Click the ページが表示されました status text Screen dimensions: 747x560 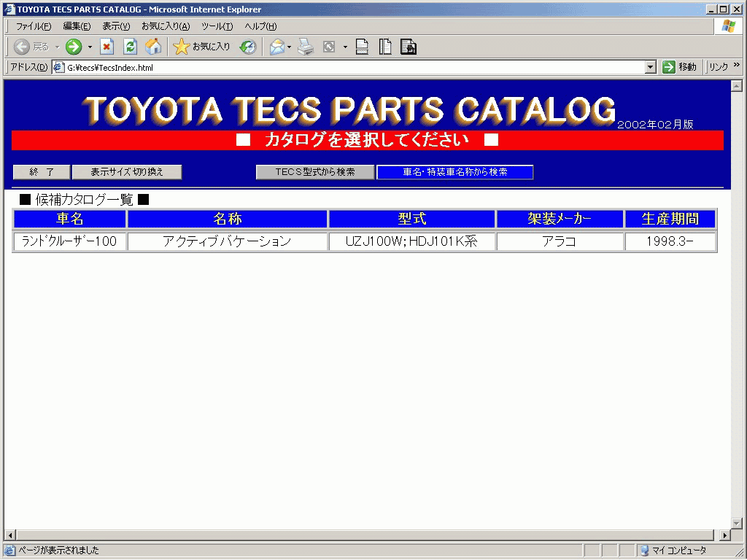[58, 551]
